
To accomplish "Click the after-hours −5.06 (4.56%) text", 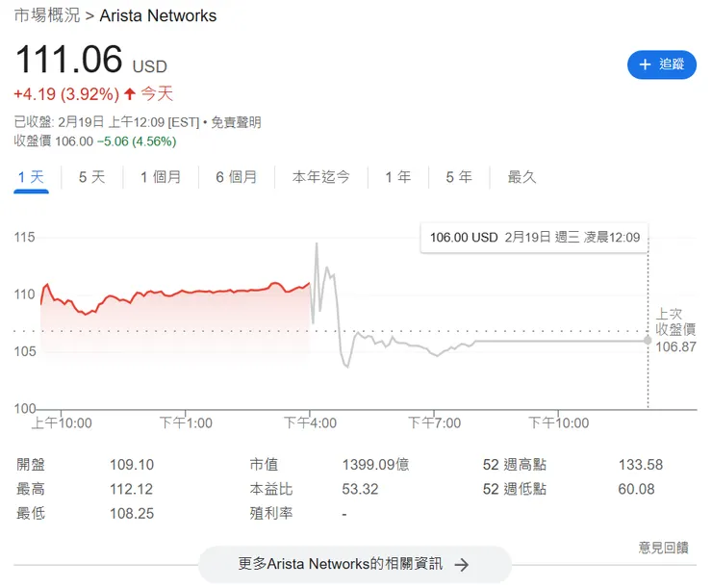I will 137,141.
